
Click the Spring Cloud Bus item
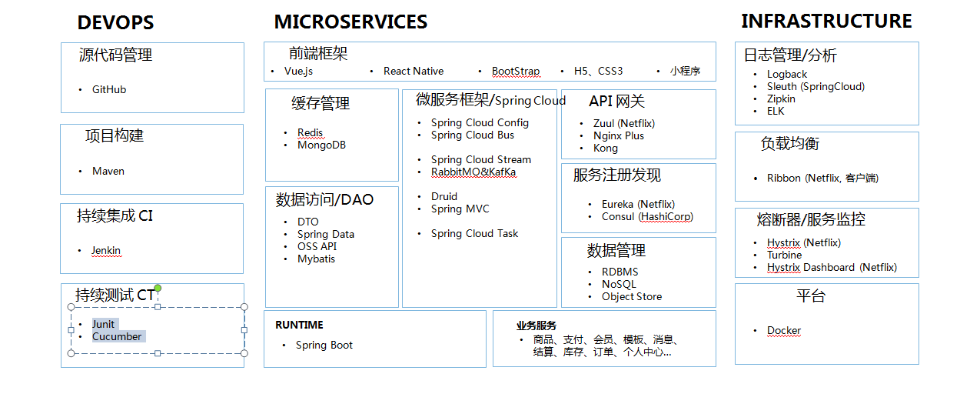pos(473,135)
